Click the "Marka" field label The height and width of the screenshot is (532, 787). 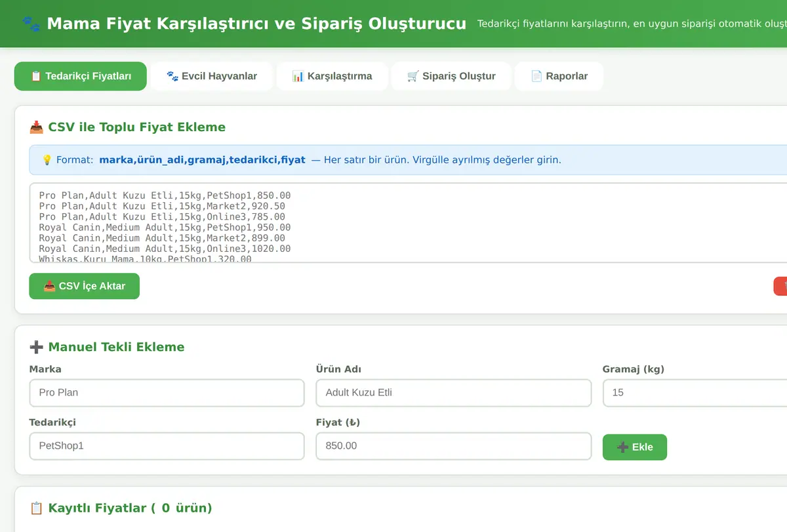coord(45,369)
